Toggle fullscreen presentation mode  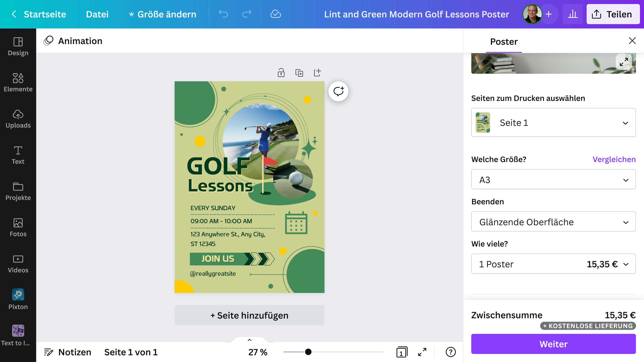tap(422, 352)
